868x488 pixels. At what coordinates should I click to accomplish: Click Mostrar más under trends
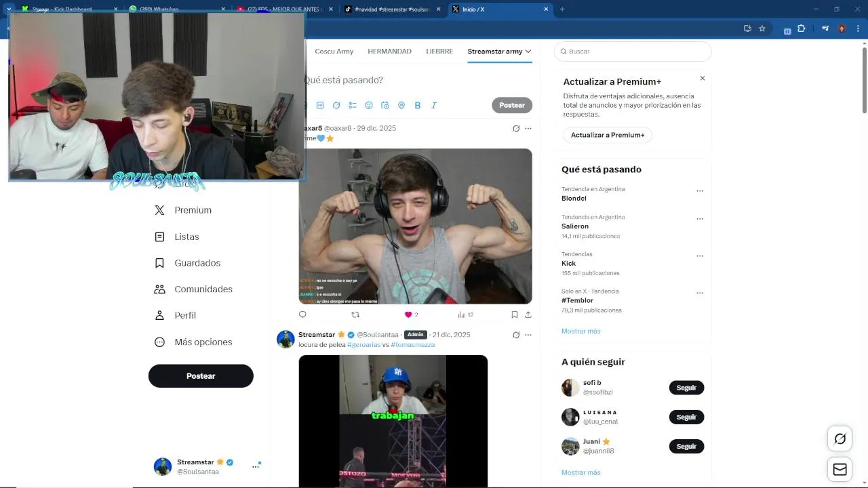coord(580,331)
